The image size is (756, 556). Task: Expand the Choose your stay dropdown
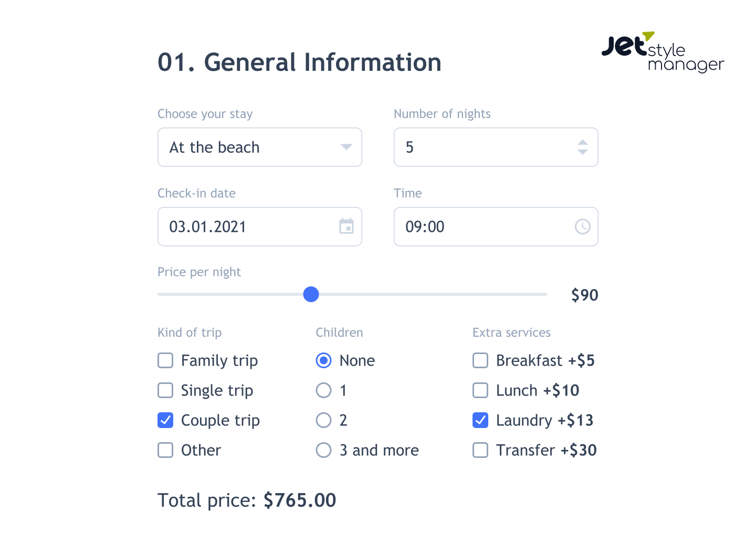(x=260, y=147)
